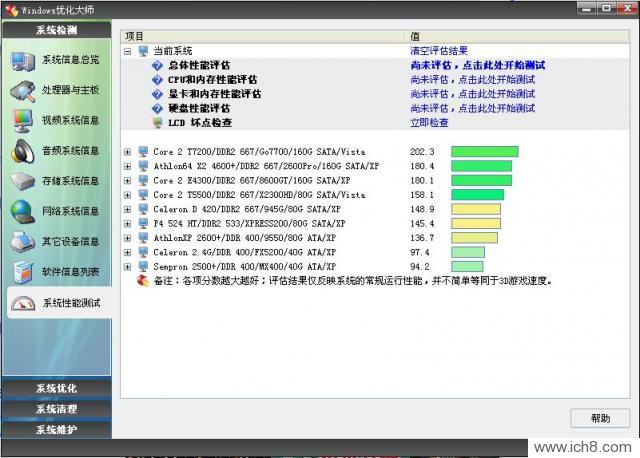Switch to 系统清理 section

56,409
